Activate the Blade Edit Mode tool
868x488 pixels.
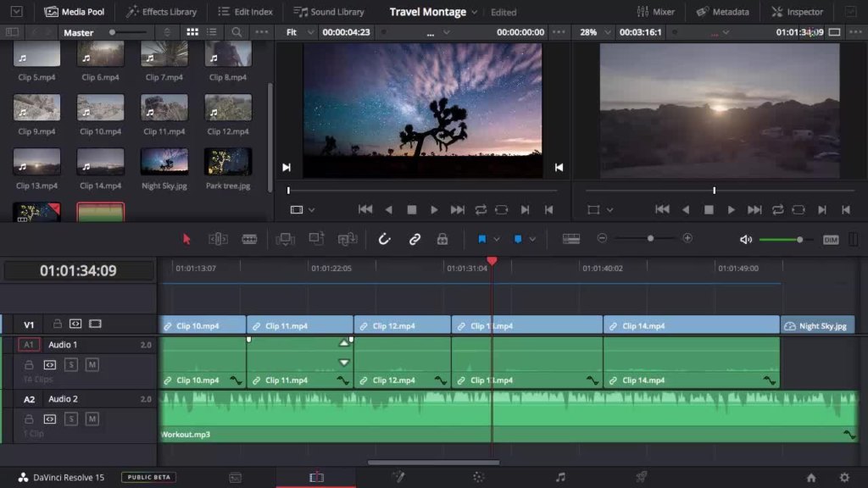click(x=249, y=239)
